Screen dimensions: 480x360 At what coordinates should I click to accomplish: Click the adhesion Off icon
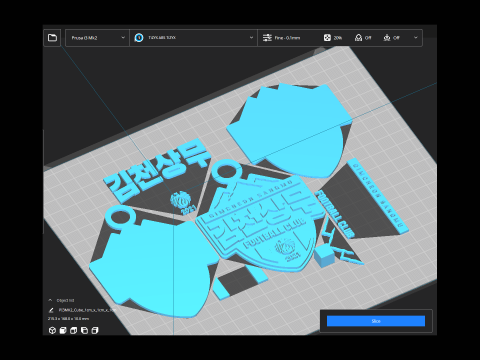[x=387, y=38]
